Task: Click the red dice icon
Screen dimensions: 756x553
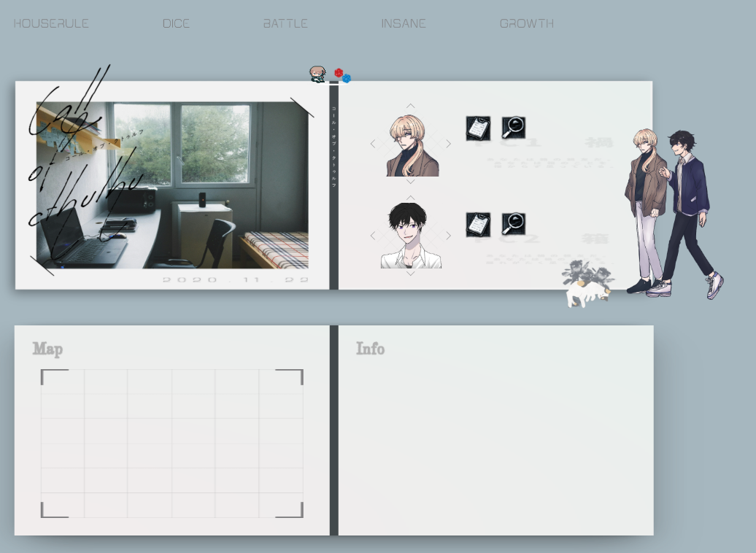Action: tap(339, 72)
